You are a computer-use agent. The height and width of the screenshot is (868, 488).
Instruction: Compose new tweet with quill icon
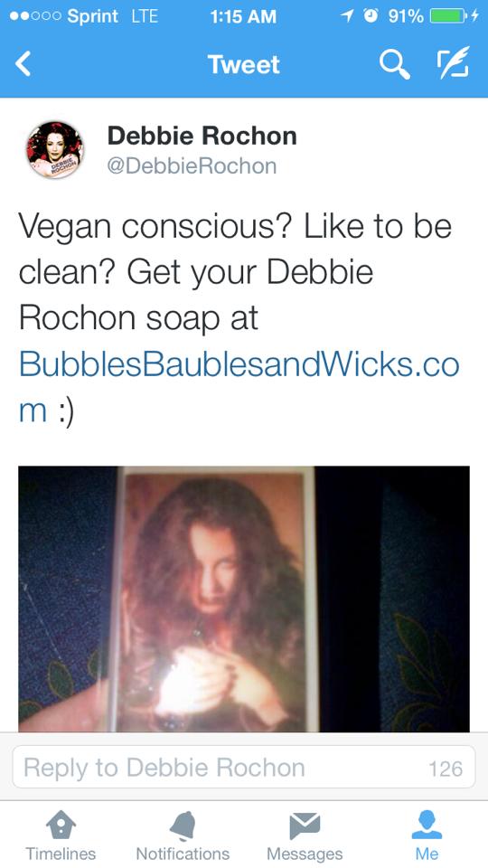(453, 63)
